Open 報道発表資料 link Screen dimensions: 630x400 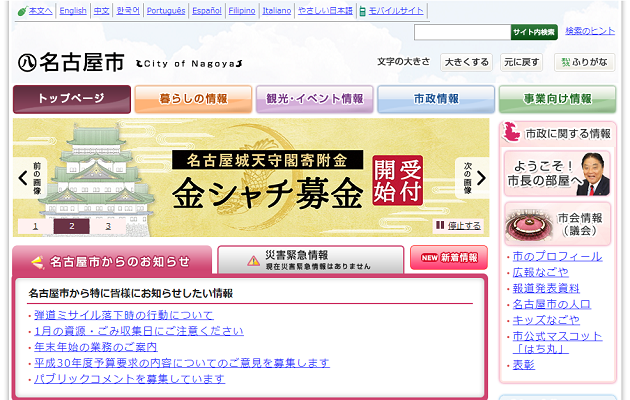click(x=546, y=288)
